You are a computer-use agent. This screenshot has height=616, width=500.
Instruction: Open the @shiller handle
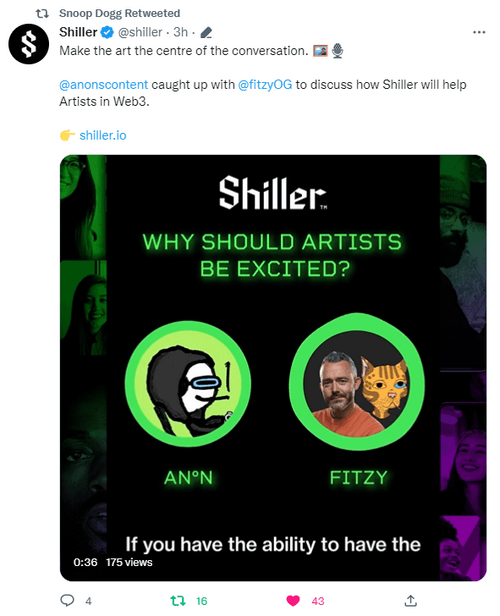140,32
